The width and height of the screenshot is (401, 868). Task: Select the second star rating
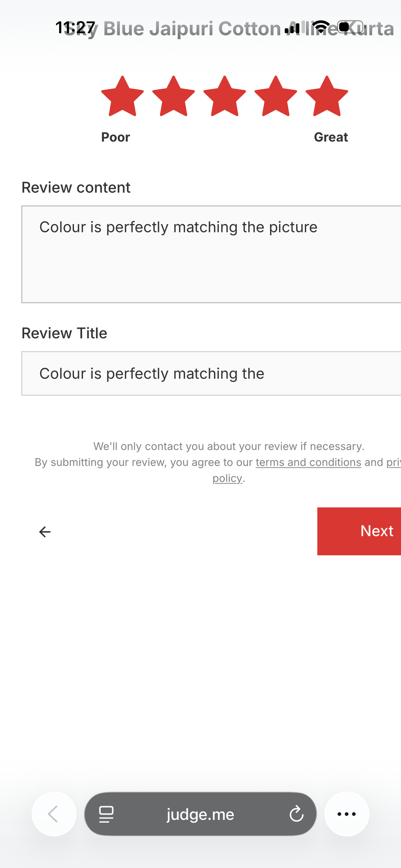(173, 96)
